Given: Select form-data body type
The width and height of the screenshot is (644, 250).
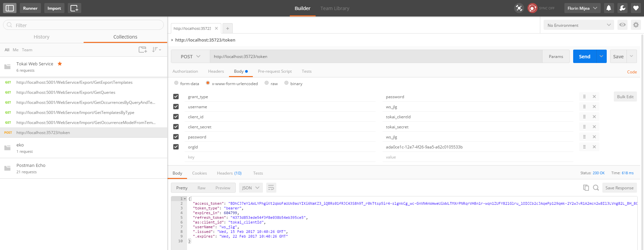Looking at the screenshot, I should [176, 83].
